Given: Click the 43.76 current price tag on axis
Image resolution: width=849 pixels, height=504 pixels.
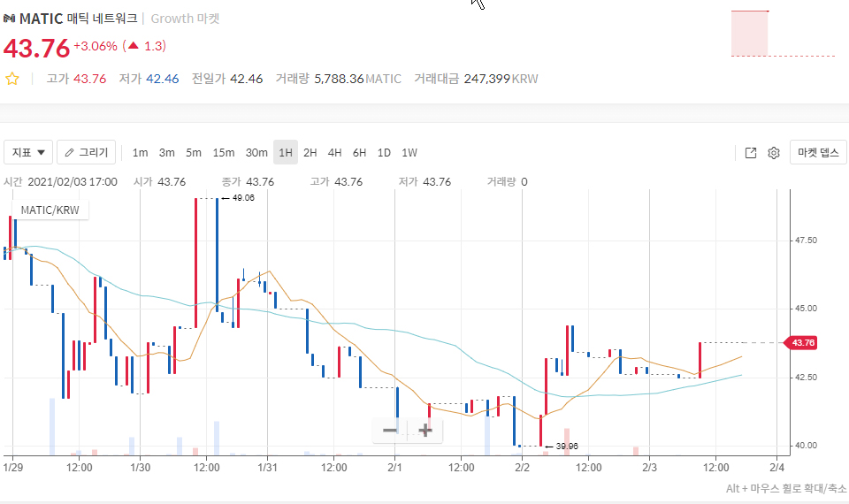Looking at the screenshot, I should [803, 343].
